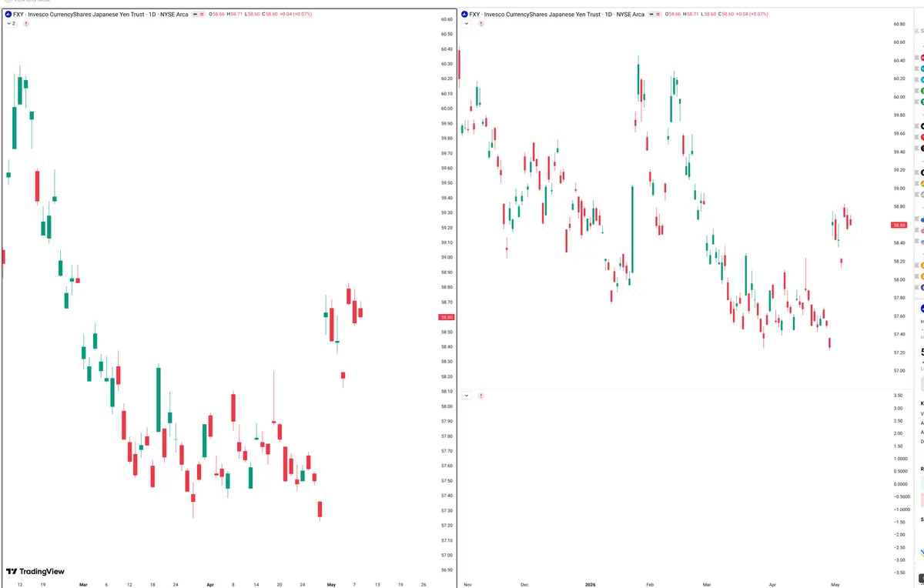The image size is (924, 588).
Task: Click the Nov label on right chart time axis
Action: [467, 584]
